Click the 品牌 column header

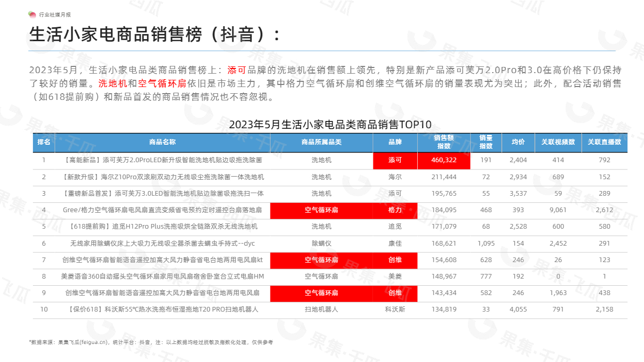pos(395,142)
